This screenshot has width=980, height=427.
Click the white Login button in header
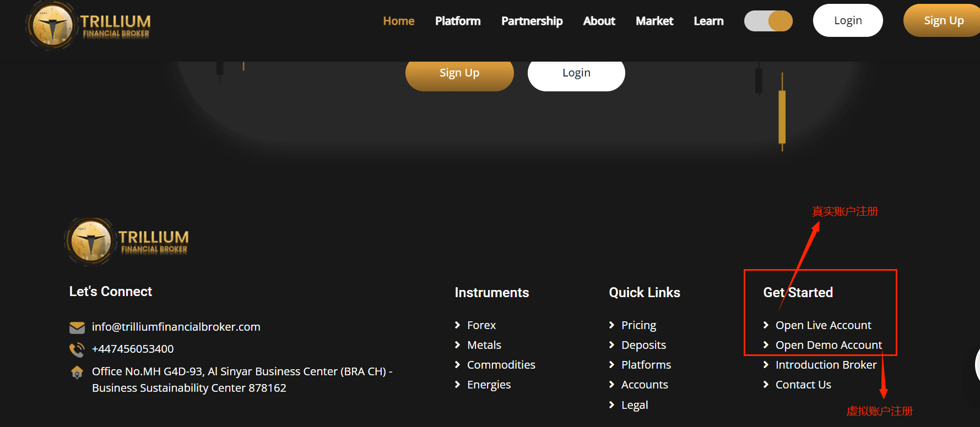pyautogui.click(x=848, y=20)
